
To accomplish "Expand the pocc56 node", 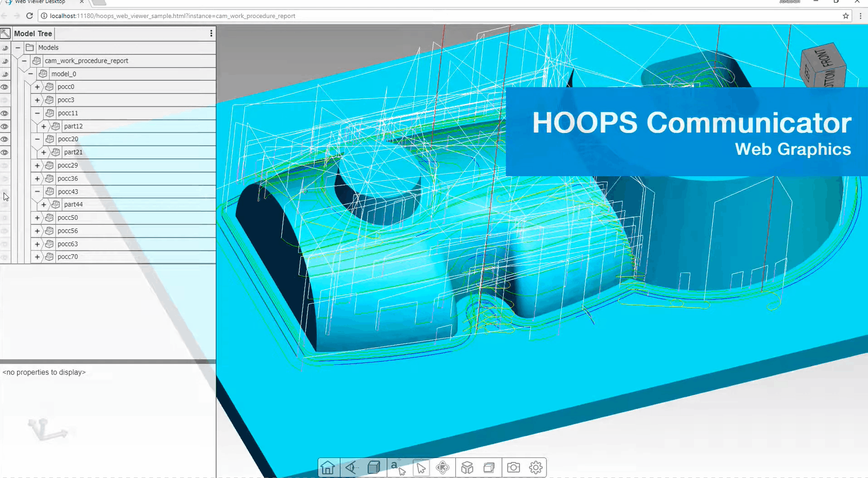I will tap(37, 231).
